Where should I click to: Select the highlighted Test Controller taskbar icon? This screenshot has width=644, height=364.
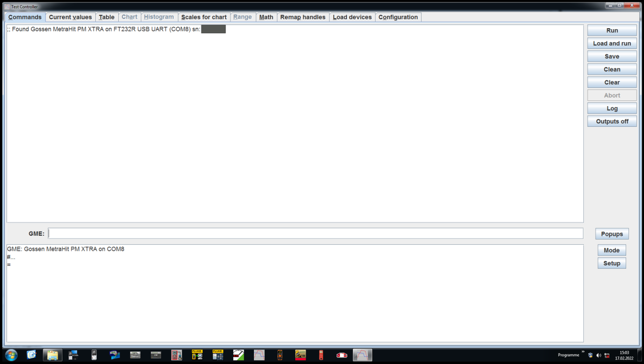pos(362,355)
